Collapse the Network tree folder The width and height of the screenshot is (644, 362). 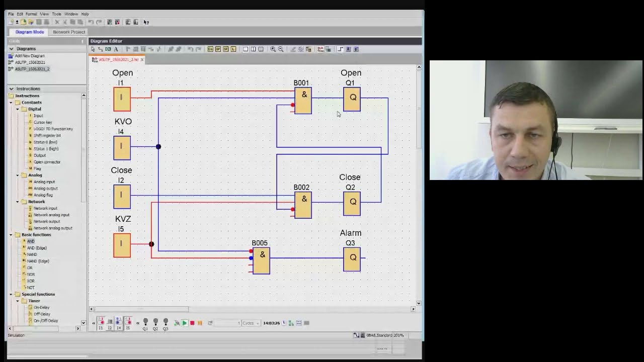tap(18, 202)
